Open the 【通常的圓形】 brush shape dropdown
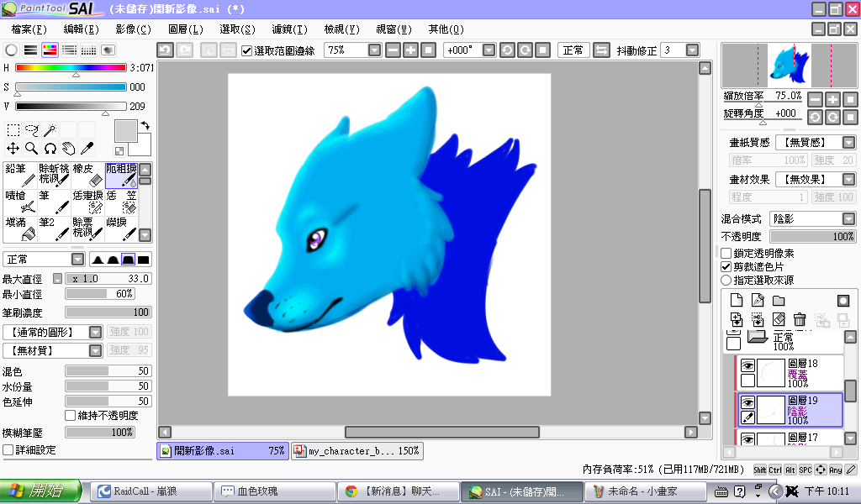This screenshot has height=504, width=861. click(96, 332)
